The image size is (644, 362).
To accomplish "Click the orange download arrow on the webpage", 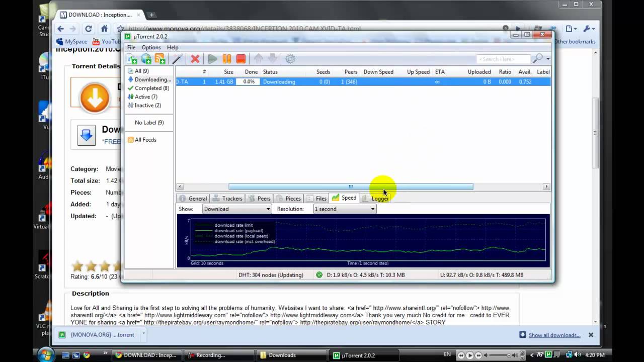I will coord(95,98).
